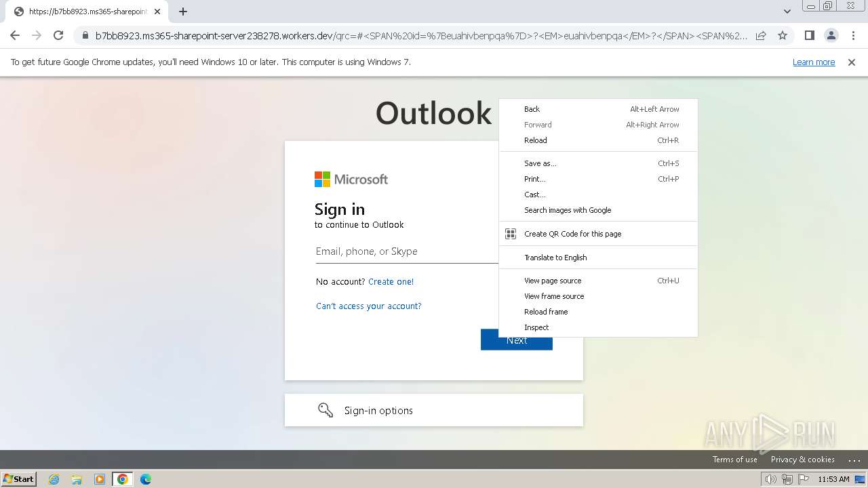This screenshot has width=868, height=488.
Task: Select View frame source
Action: coord(598,296)
